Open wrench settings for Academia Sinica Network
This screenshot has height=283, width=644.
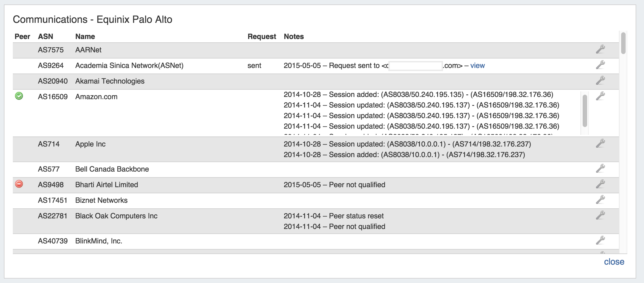point(600,65)
